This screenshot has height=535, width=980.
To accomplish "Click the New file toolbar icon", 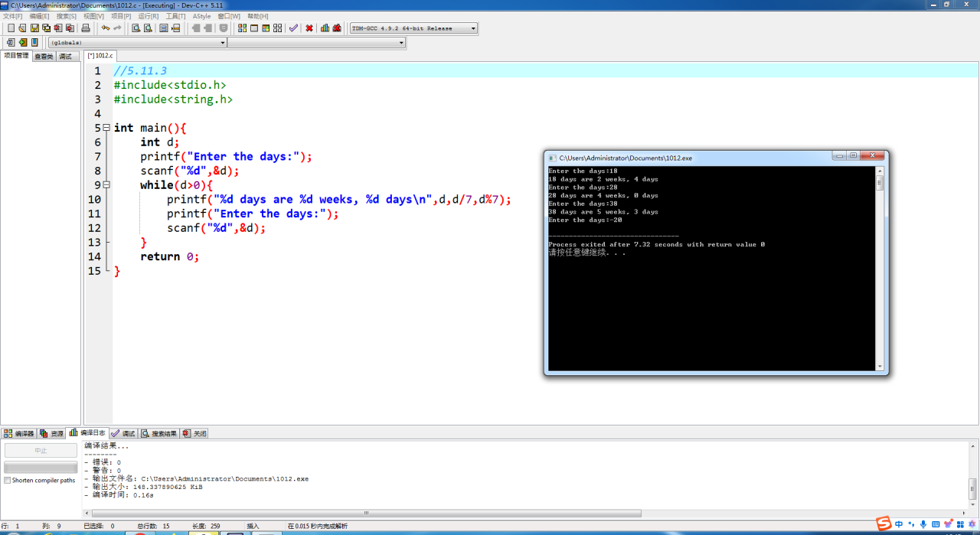I will pos(11,28).
